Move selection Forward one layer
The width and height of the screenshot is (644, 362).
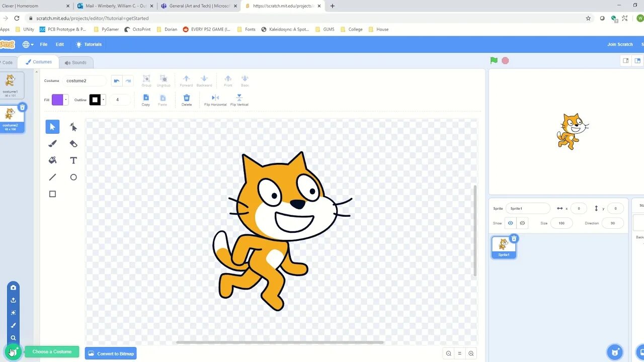(x=186, y=81)
